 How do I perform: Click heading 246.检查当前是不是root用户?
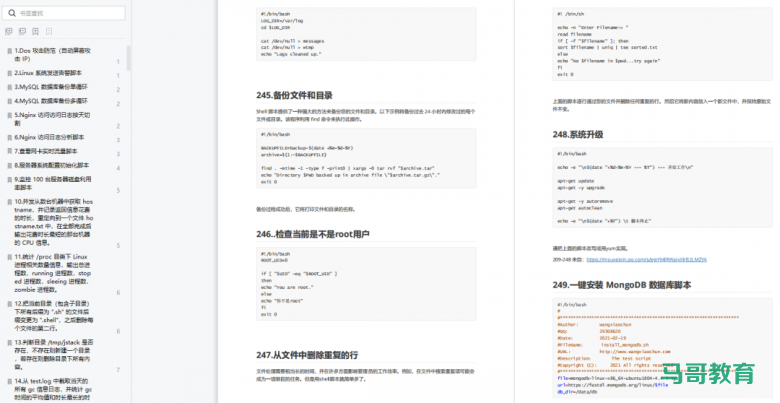click(x=313, y=234)
